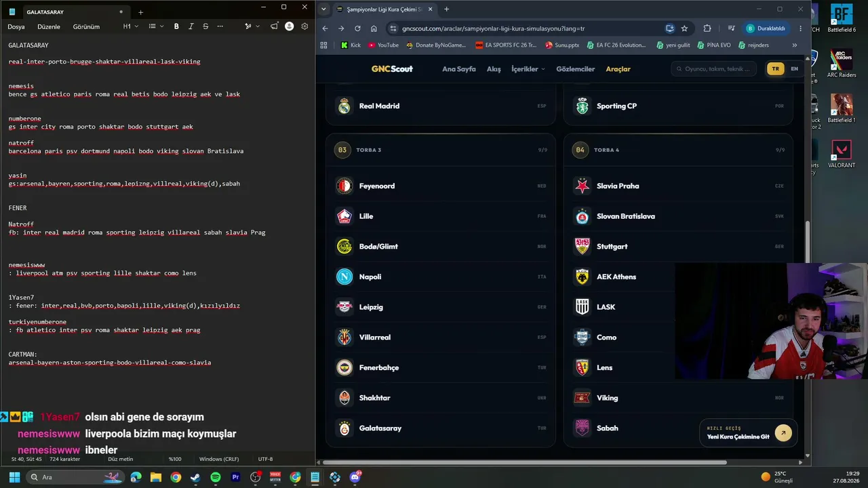Switch site language to TR
The width and height of the screenshot is (868, 488).
click(775, 68)
